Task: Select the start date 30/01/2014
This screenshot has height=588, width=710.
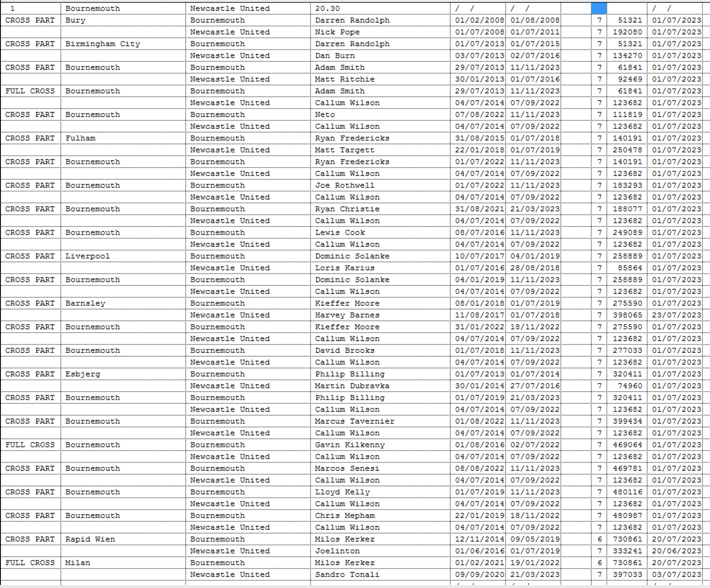Action: tap(478, 386)
